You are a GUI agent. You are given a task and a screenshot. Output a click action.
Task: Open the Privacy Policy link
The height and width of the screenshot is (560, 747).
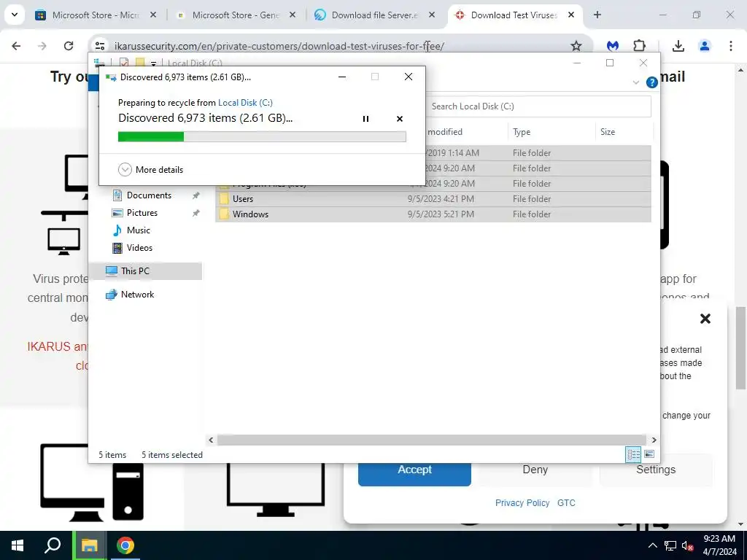[522, 503]
